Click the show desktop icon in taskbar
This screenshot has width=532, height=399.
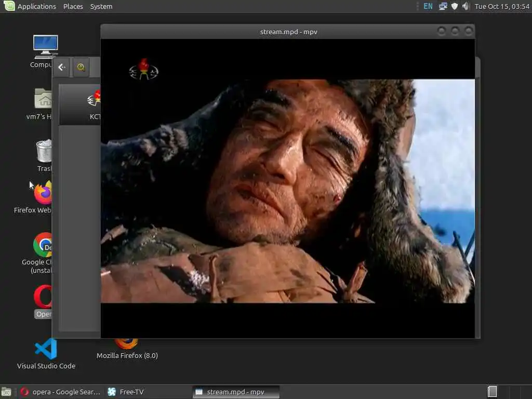click(x=6, y=392)
